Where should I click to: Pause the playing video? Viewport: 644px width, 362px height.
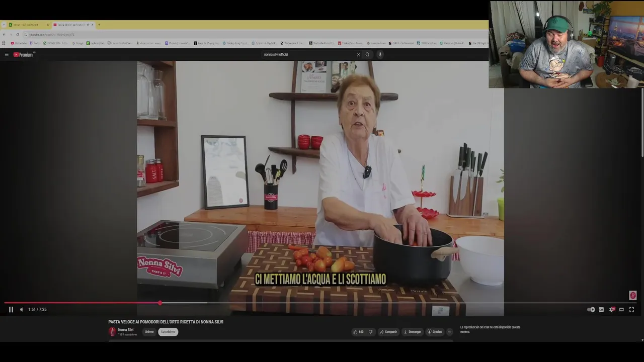11,309
